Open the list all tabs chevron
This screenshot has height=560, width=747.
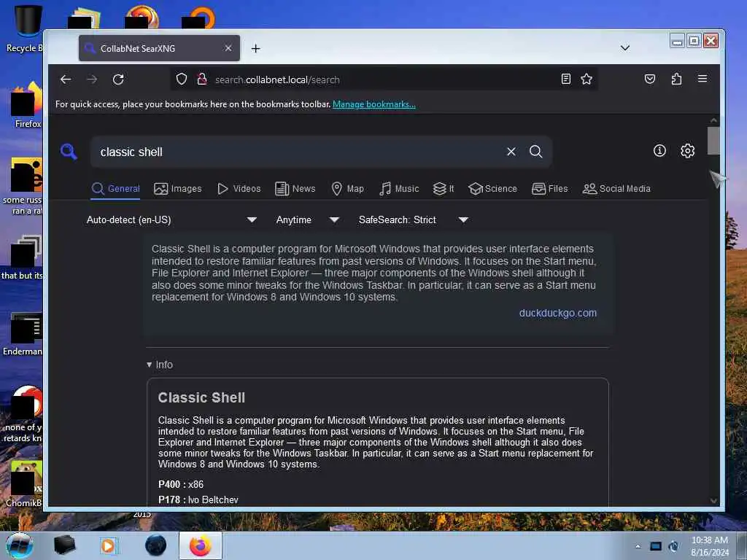(625, 48)
